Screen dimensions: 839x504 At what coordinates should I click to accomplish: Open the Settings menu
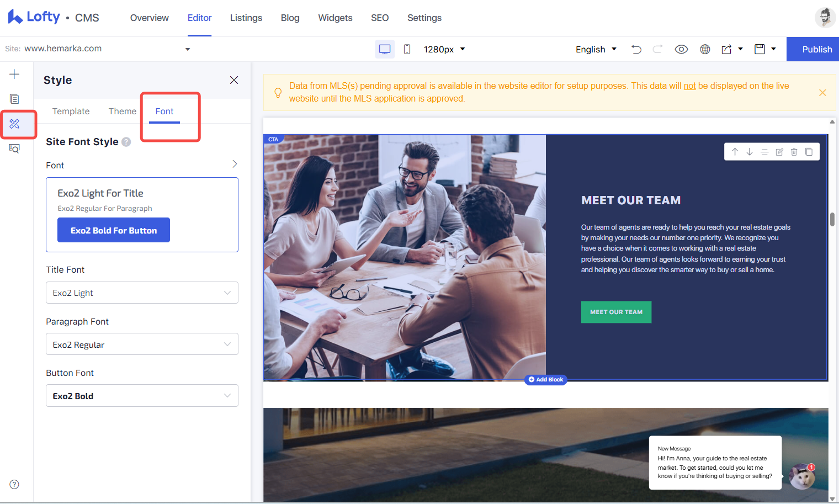[x=424, y=18]
